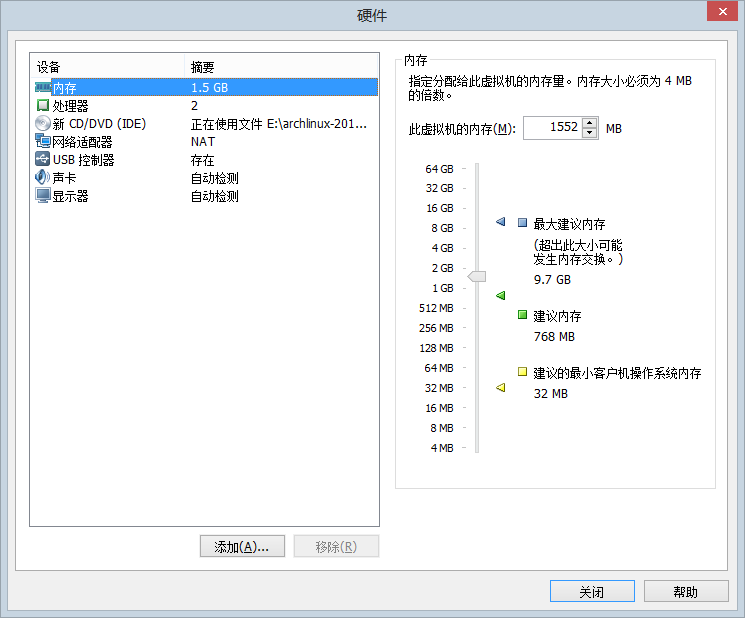745x618 pixels.
Task: Select the USB 控制器 row
Action: coord(205,160)
